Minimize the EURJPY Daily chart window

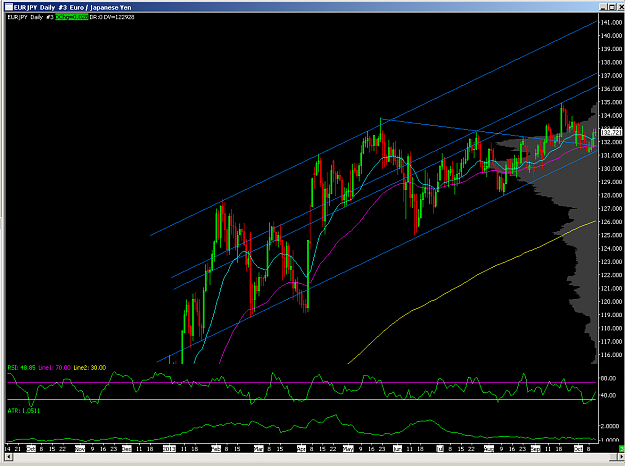click(x=603, y=7)
